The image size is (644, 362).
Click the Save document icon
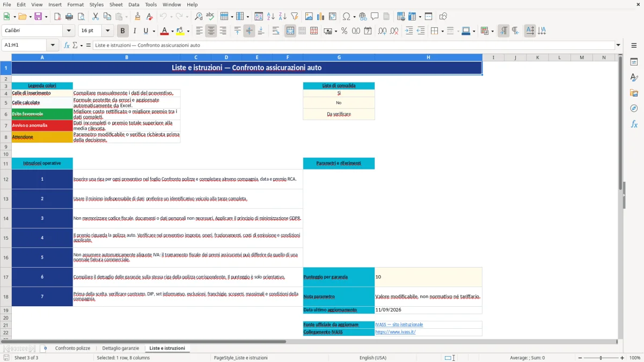(38, 17)
